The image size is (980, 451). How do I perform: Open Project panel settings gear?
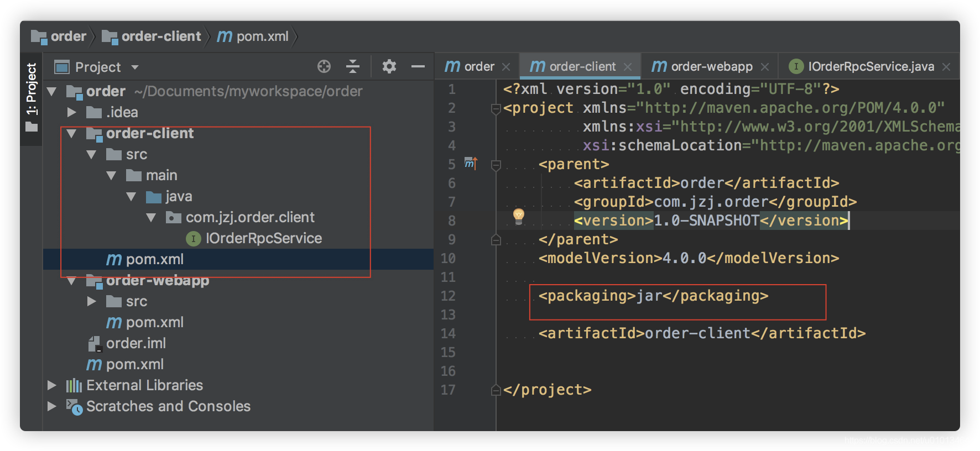(389, 67)
